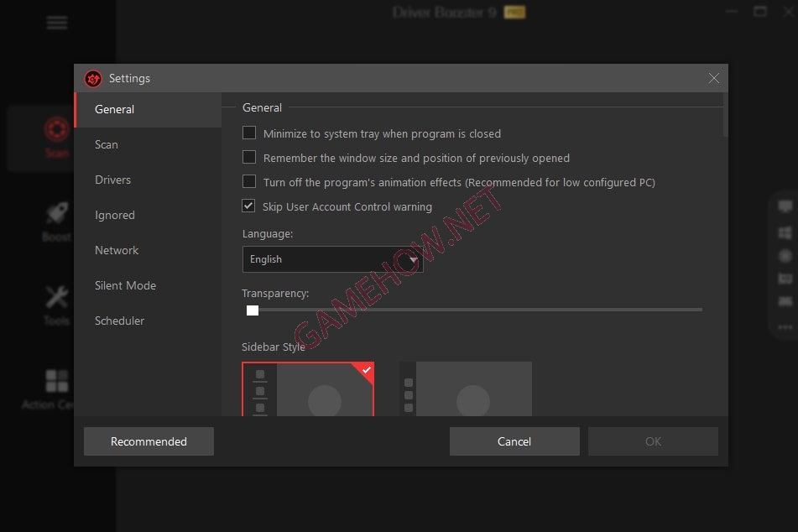Select the first Sidebar Style thumbnail

click(x=308, y=390)
